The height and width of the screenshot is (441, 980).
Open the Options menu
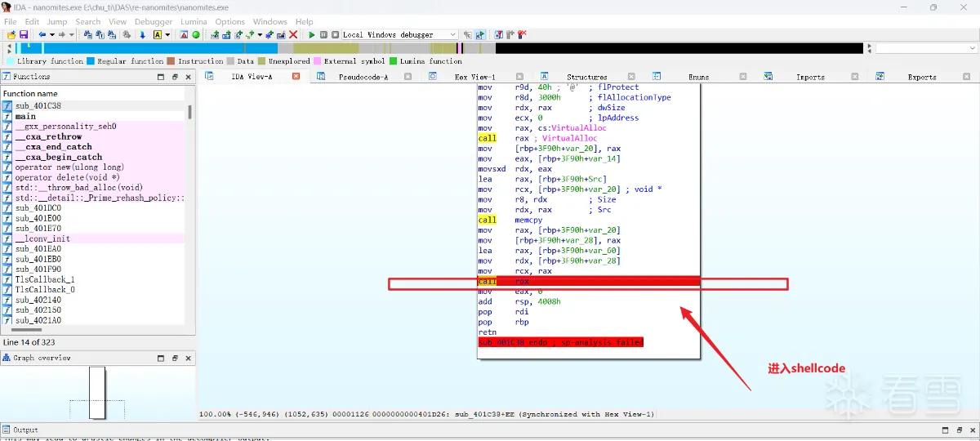click(230, 22)
